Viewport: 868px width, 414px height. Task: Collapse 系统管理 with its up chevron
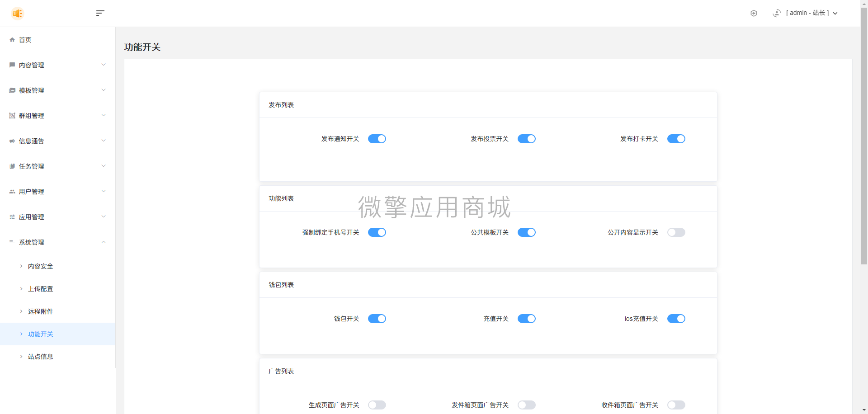click(104, 242)
